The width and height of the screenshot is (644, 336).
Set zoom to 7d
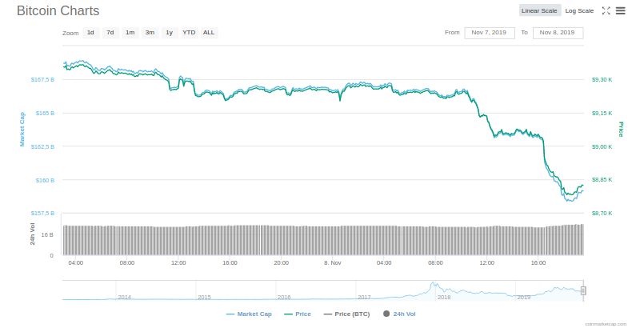[x=110, y=33]
